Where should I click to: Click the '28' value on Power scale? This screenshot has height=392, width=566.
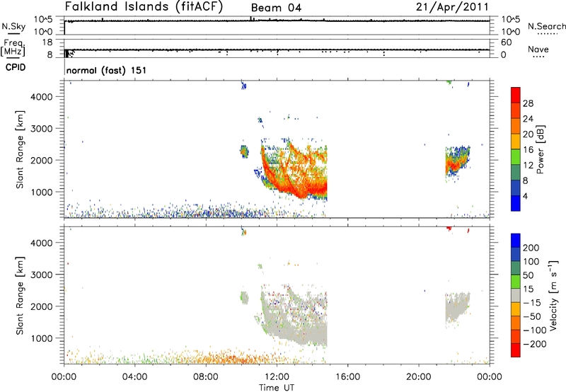(x=528, y=103)
